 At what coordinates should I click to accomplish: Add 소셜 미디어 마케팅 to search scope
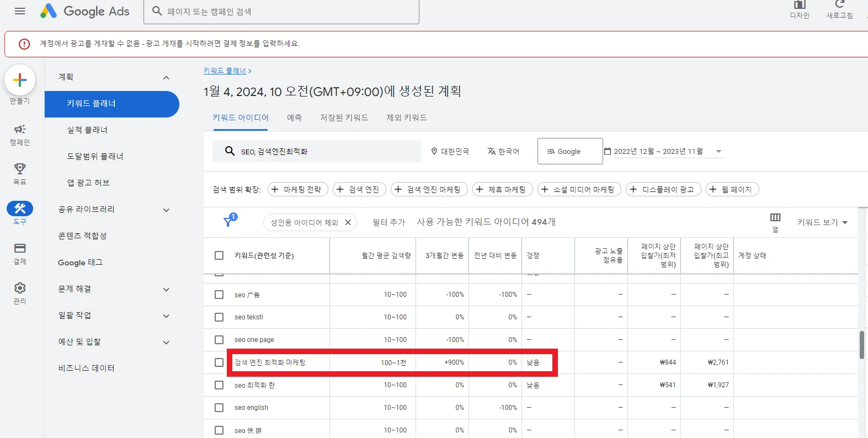[579, 189]
